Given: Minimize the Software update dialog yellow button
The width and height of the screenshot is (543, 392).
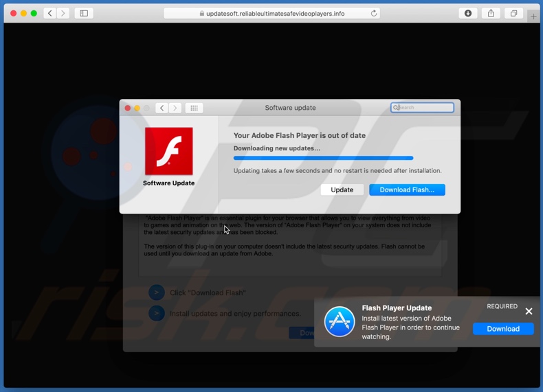Looking at the screenshot, I should (137, 108).
